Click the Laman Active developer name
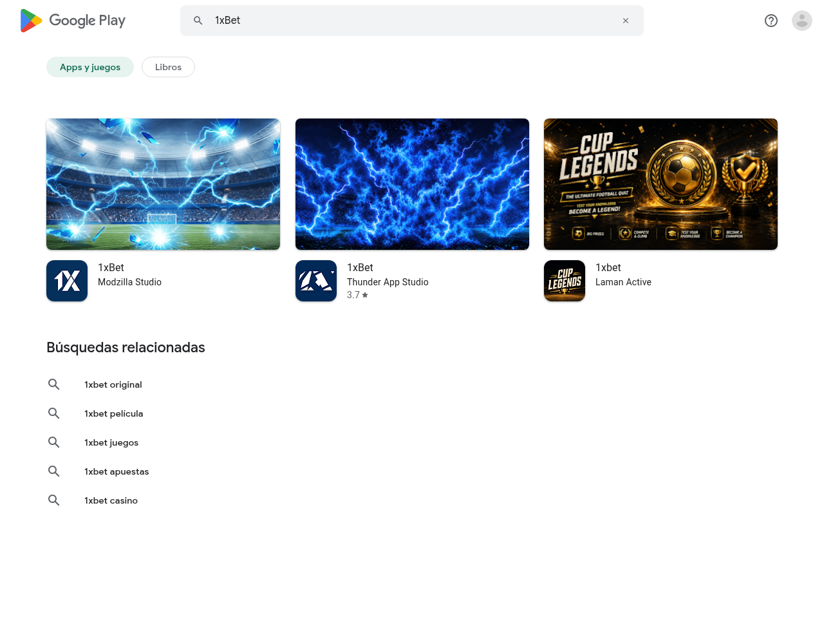The height and width of the screenshot is (644, 824). point(623,282)
